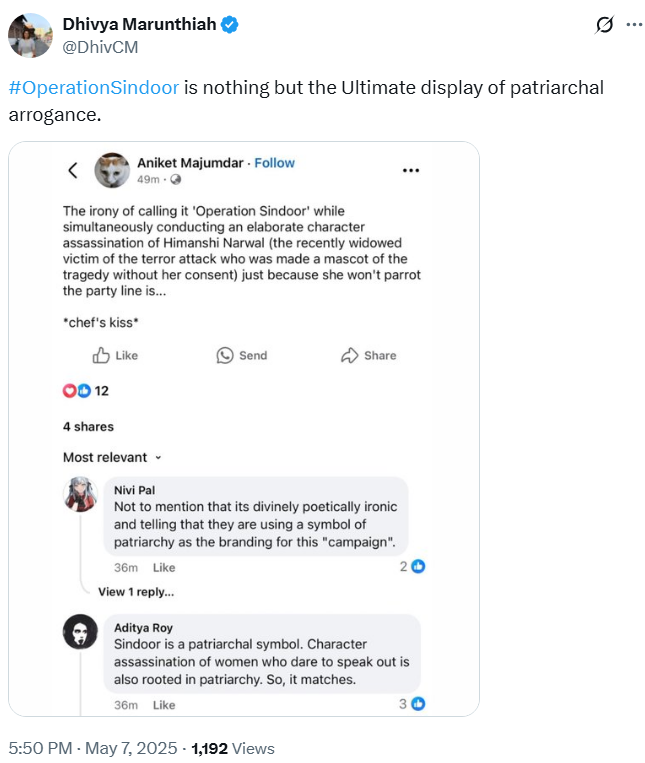Open the 4 shares count
645x763 pixels.
(88, 426)
